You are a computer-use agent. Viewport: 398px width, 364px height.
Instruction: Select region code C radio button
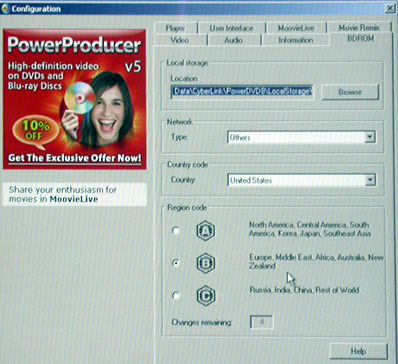pos(176,296)
